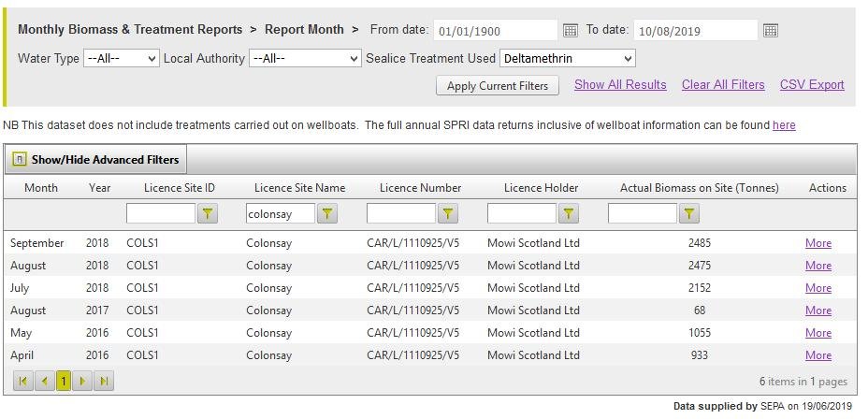868x419 pixels.
Task: Open the Local Authority dropdown
Action: click(x=305, y=59)
